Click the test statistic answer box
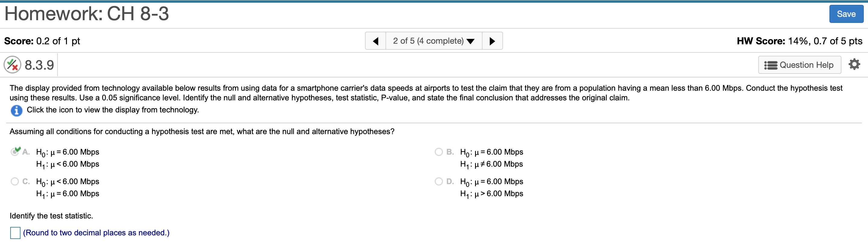This screenshot has width=868, height=245. [x=15, y=233]
